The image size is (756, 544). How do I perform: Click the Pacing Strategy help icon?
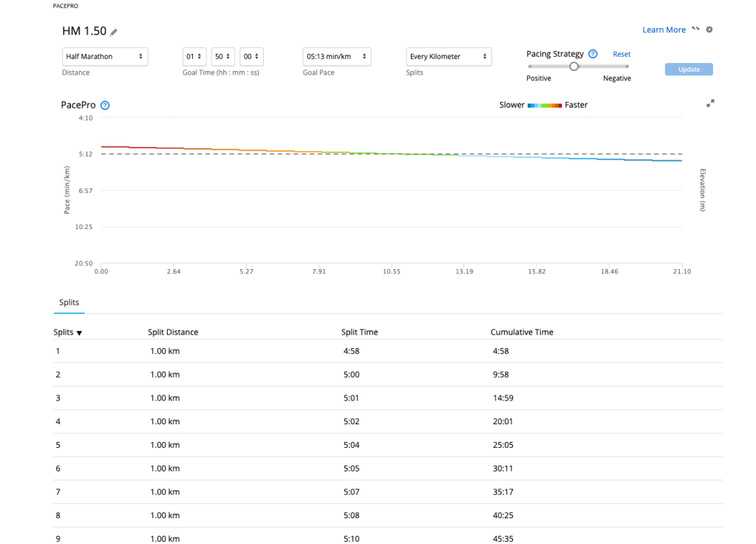(x=593, y=54)
